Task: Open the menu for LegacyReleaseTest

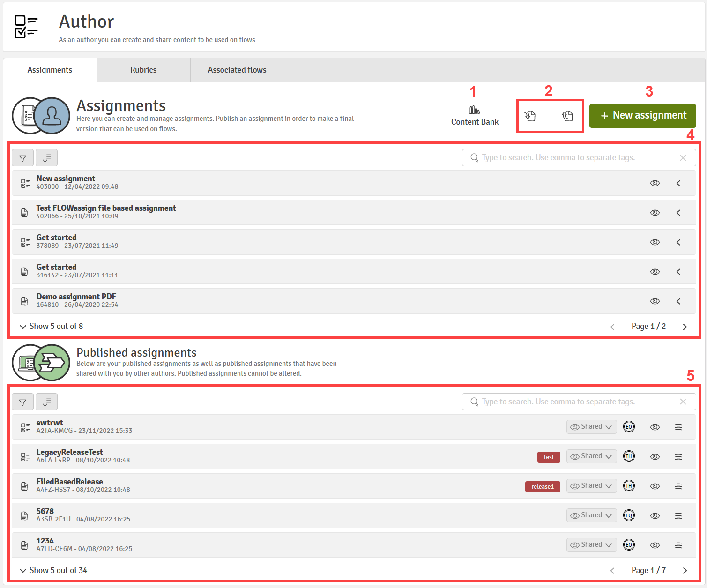Action: coord(678,457)
